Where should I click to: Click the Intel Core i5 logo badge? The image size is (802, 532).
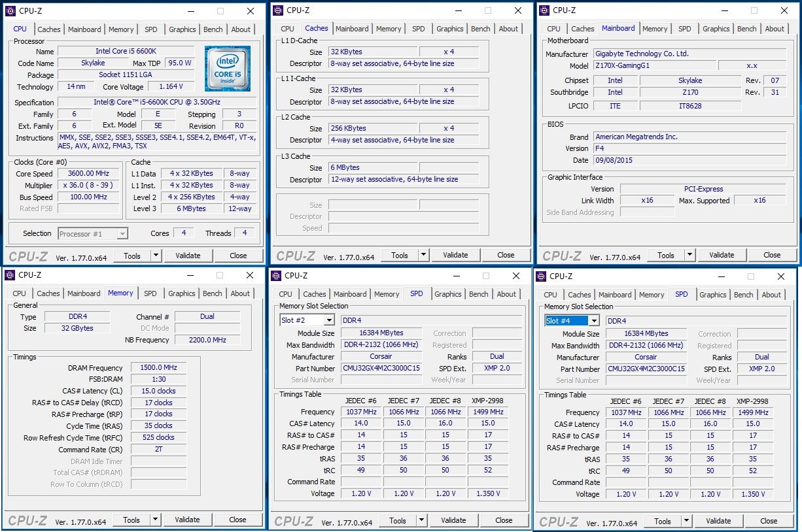coord(227,69)
